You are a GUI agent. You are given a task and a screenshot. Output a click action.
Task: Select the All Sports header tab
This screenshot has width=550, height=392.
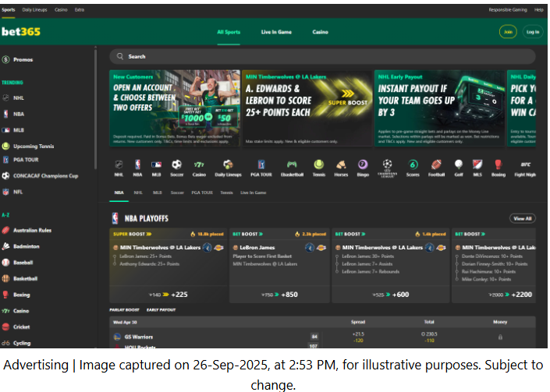pyautogui.click(x=229, y=32)
